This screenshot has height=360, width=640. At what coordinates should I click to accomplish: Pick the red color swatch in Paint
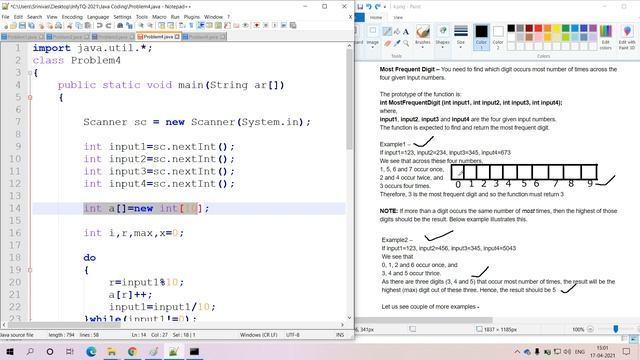click(538, 28)
